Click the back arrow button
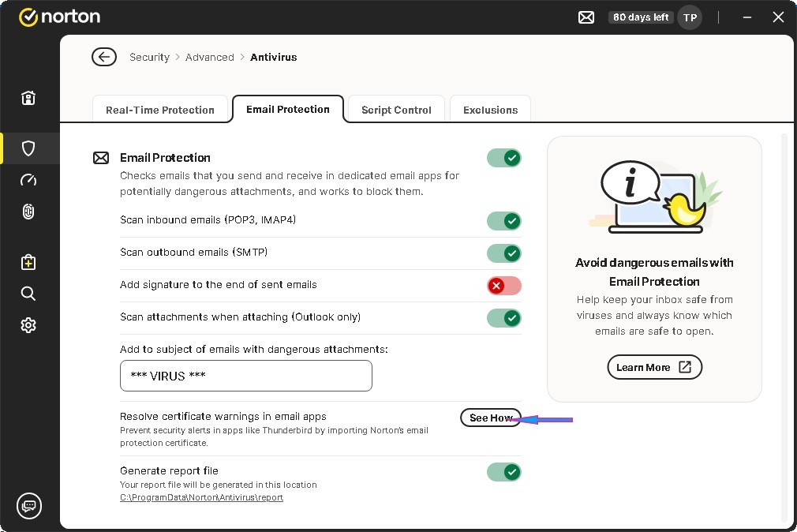The image size is (797, 532). tap(104, 57)
